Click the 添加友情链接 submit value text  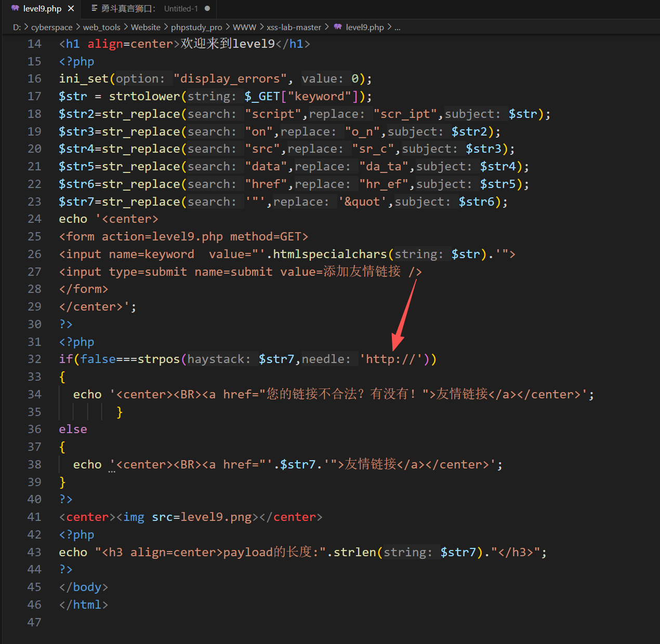point(362,272)
